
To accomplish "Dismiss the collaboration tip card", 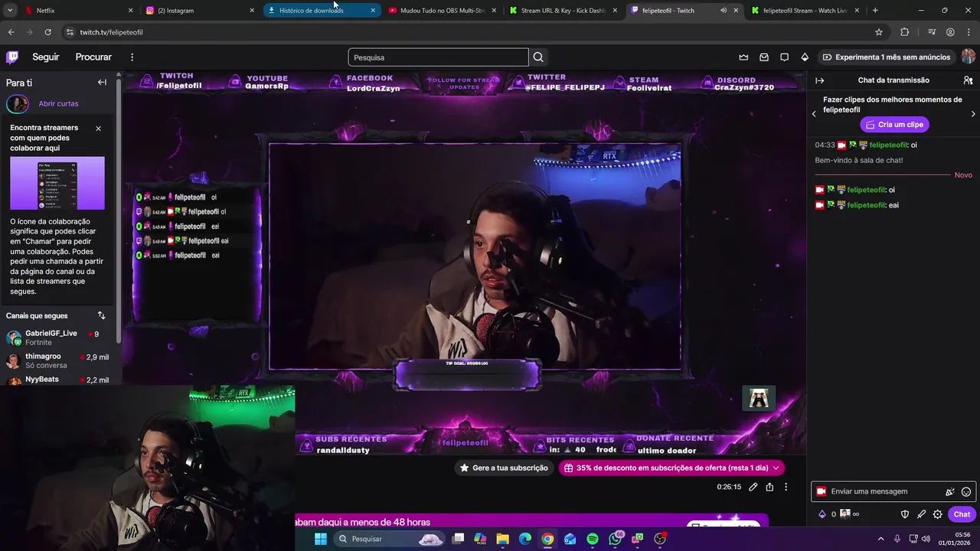I will (x=98, y=129).
